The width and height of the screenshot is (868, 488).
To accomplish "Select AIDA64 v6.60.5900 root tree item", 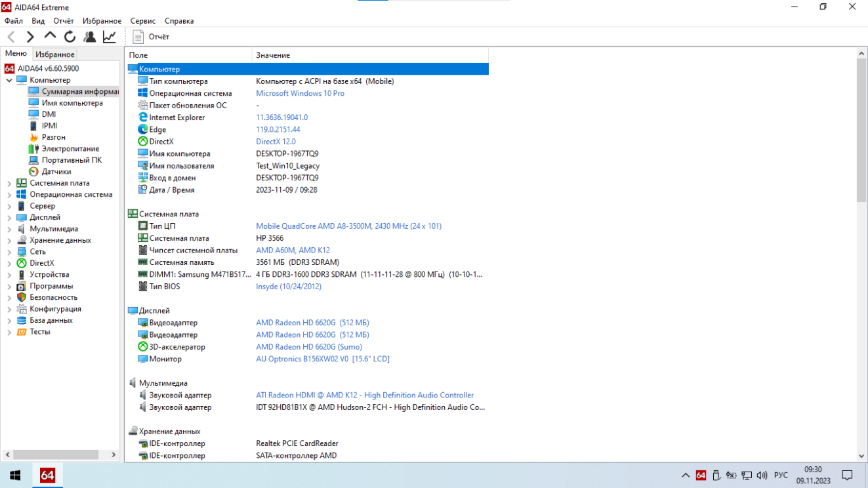I will (42, 68).
